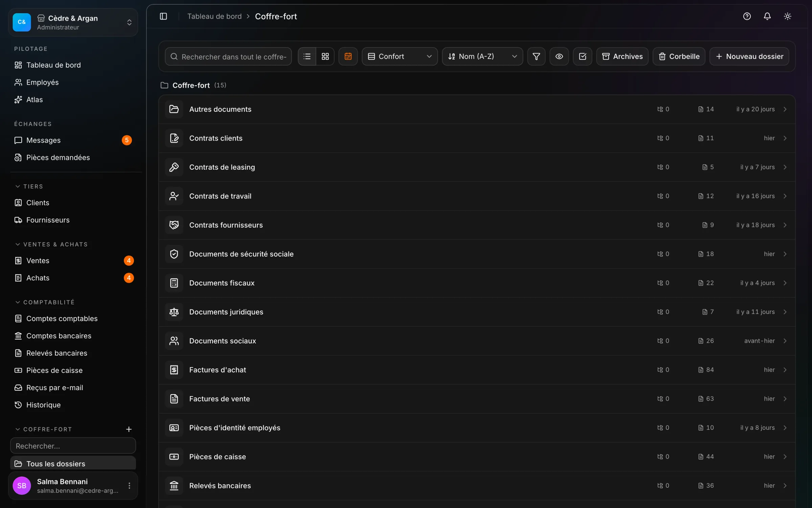Screen dimensions: 812x508
Task: Toggle the orange calendar view button
Action: (348, 56)
